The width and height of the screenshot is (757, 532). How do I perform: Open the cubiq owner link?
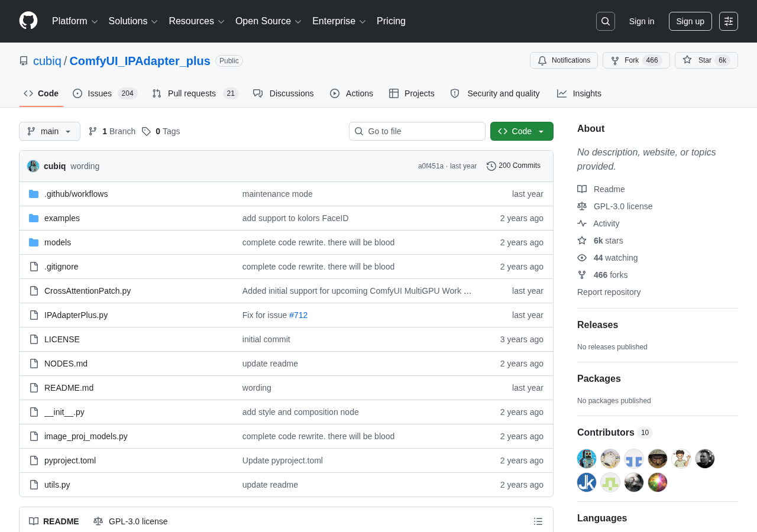coord(47,61)
